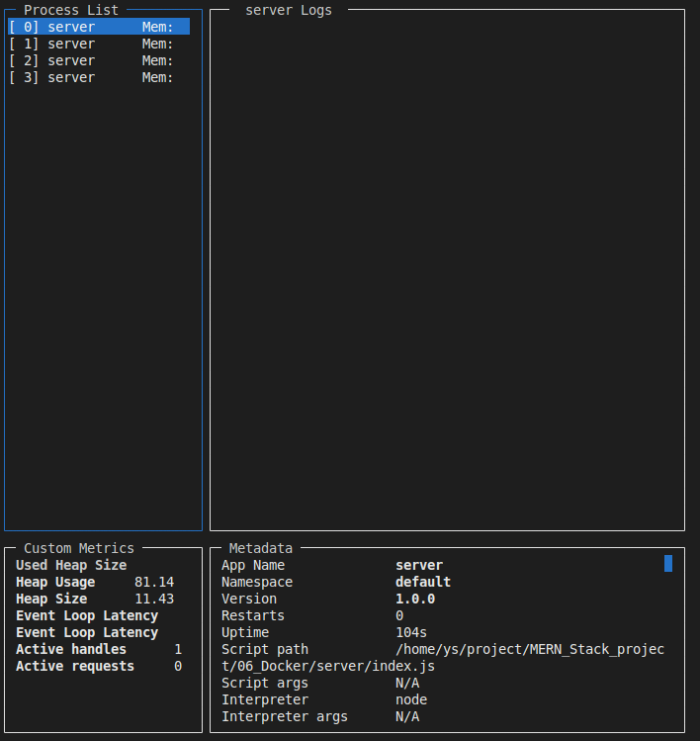The image size is (700, 741).
Task: Click the Script path label
Action: [265, 649]
